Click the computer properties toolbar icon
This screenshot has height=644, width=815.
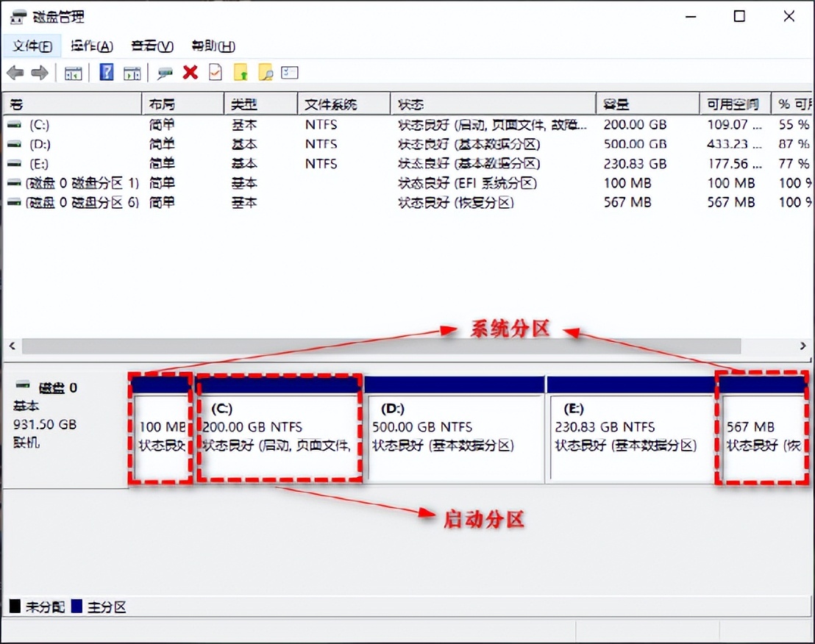(x=163, y=72)
